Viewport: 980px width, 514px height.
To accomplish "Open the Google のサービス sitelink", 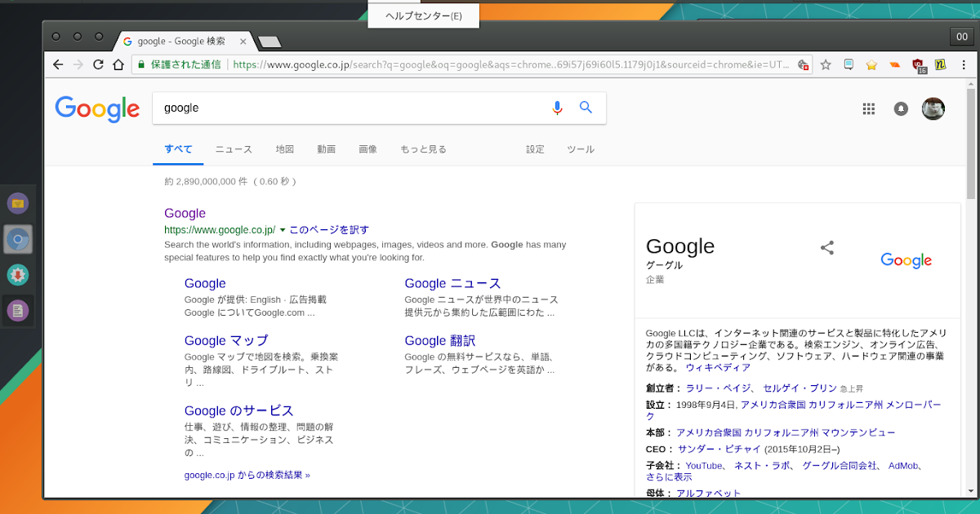I will (x=239, y=410).
